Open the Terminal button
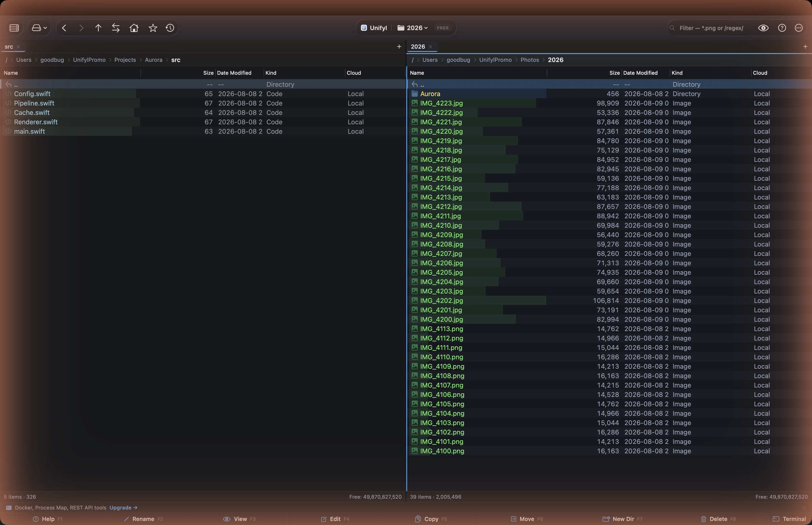This screenshot has width=812, height=525. coord(789,519)
